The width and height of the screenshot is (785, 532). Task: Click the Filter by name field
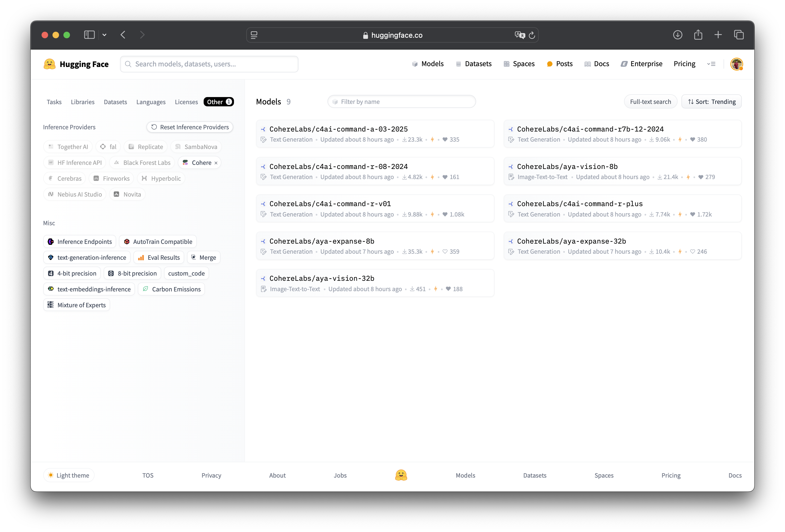402,102
